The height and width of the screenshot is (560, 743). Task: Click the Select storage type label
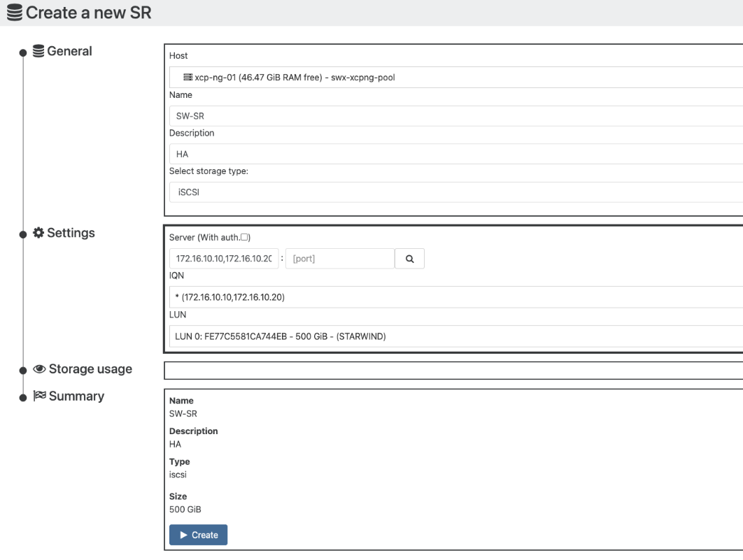click(208, 171)
